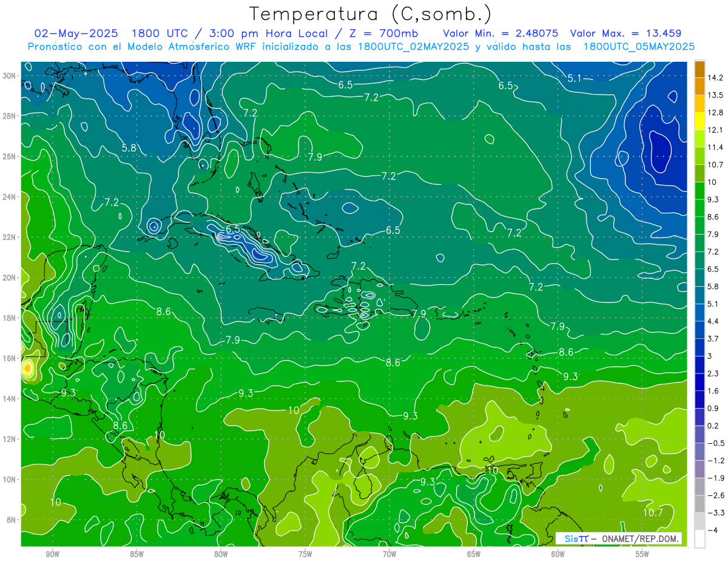
Task: Click the longitude axis label "85W"
Action: (136, 554)
